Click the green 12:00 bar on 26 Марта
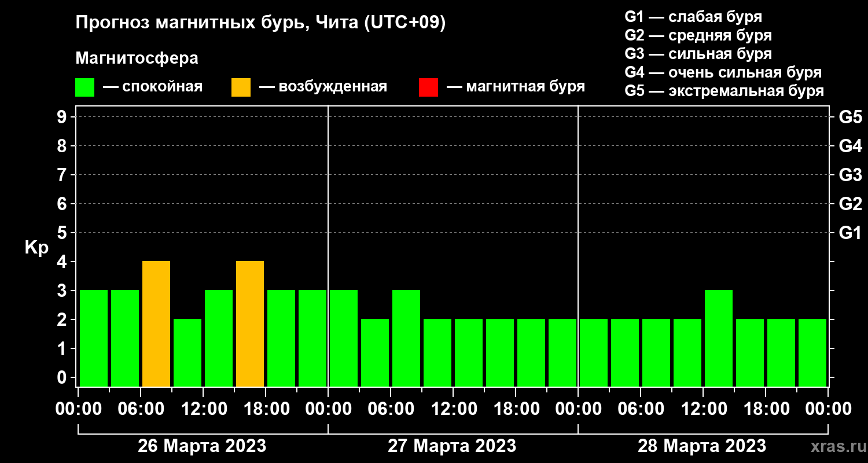 tap(219, 338)
